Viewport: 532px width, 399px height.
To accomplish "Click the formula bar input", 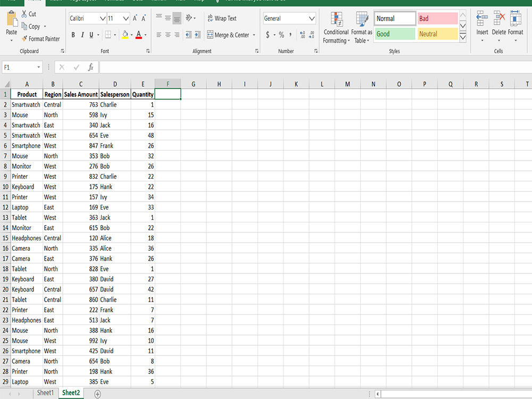I will pyautogui.click(x=315, y=67).
